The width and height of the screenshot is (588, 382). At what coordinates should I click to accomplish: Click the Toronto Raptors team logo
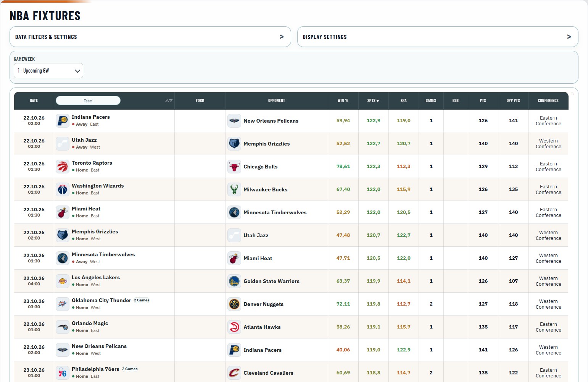click(63, 167)
